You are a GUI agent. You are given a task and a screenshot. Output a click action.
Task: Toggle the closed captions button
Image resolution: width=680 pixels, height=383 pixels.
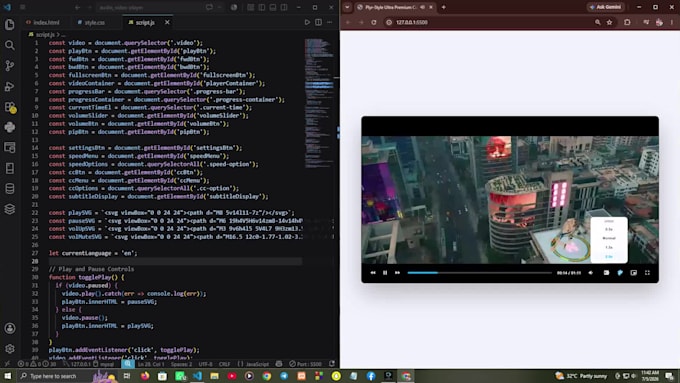click(x=606, y=273)
